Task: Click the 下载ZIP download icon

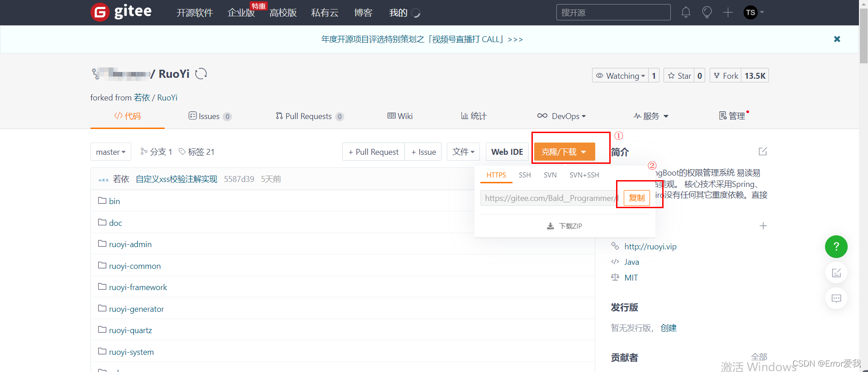Action: (x=550, y=226)
